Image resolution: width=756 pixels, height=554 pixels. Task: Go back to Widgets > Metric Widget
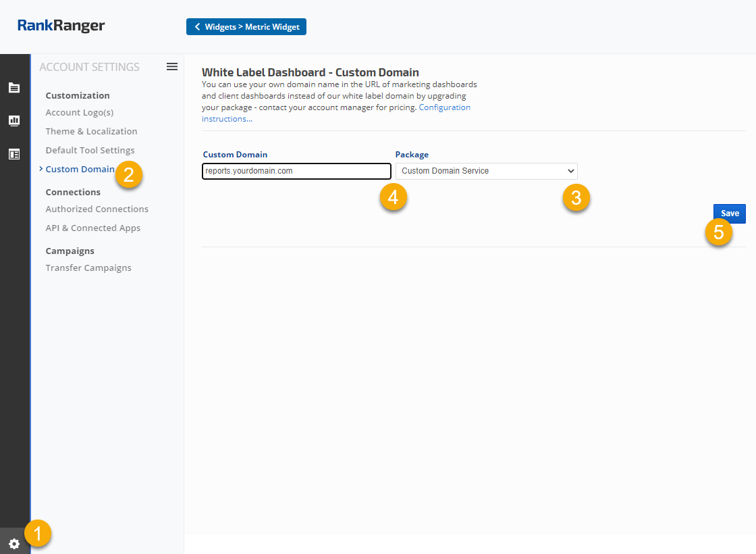pyautogui.click(x=246, y=27)
